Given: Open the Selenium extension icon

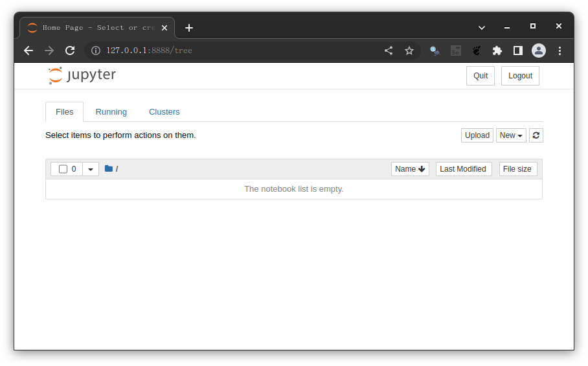Looking at the screenshot, I should coord(456,51).
